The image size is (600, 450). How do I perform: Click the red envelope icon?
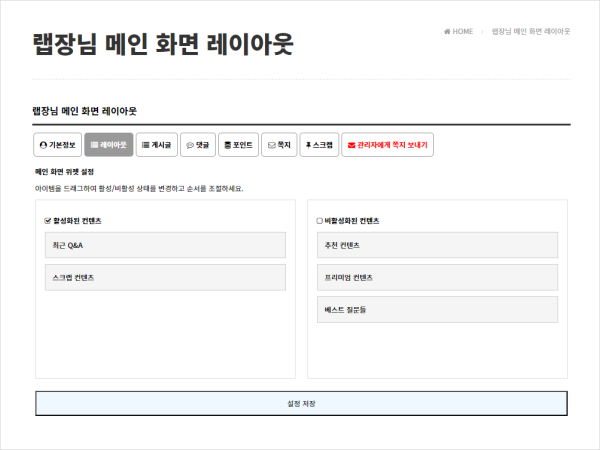click(351, 145)
